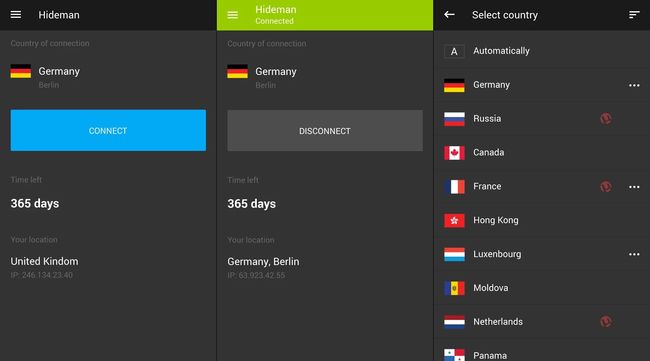
Task: Click the 'Connected' status text
Action: pos(274,21)
